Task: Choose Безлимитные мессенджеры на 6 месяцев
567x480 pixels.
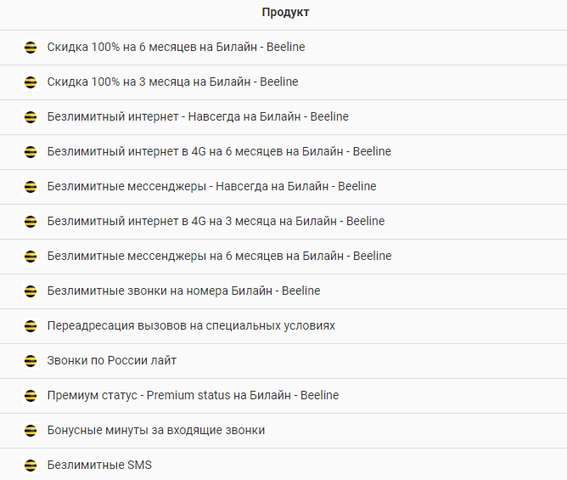Action: pyautogui.click(x=219, y=256)
